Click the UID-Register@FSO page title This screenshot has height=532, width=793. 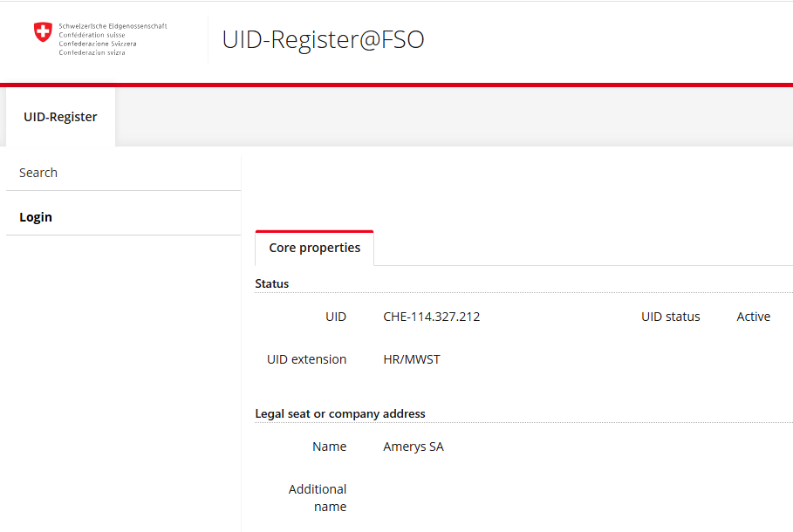click(x=323, y=40)
